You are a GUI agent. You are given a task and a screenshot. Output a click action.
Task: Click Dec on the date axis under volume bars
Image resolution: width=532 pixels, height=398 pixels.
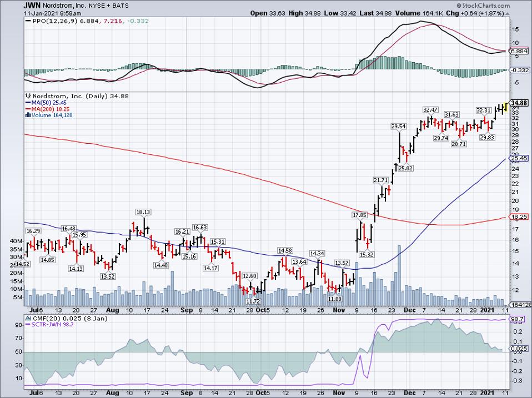click(409, 310)
